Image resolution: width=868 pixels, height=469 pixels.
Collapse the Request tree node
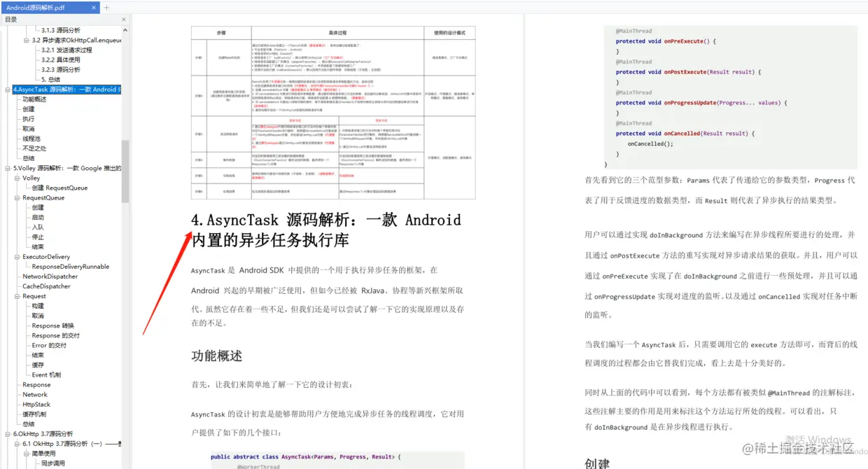[17, 296]
